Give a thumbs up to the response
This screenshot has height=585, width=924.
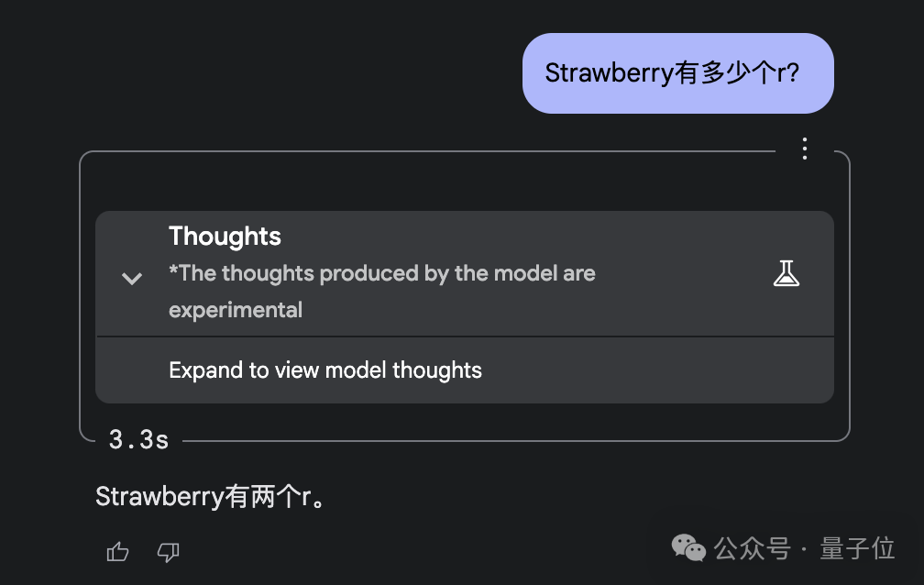(x=117, y=552)
